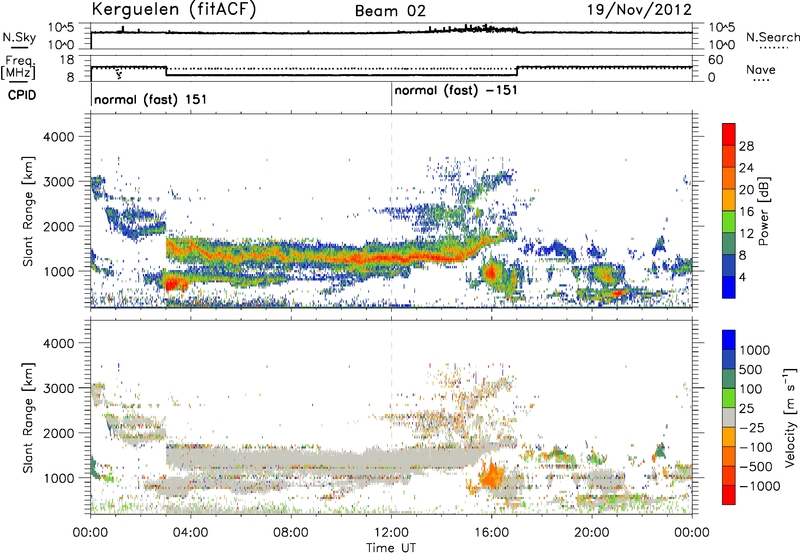Screen dimensions: 800x554
Task: Click the 'Nave' legend label
Action: coord(761,69)
